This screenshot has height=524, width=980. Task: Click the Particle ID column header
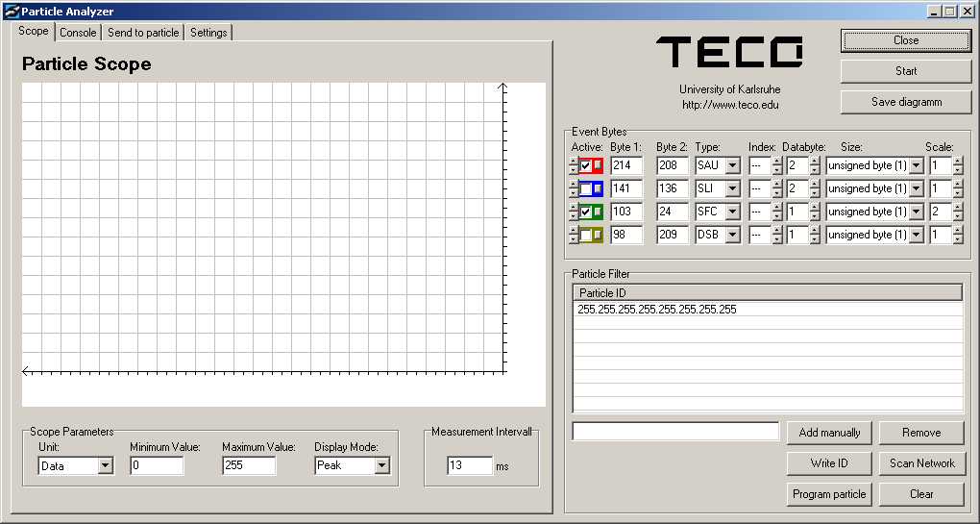(768, 292)
